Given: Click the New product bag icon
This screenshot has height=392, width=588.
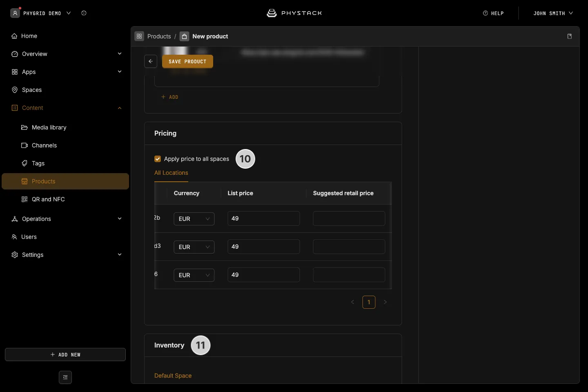Looking at the screenshot, I should point(185,36).
